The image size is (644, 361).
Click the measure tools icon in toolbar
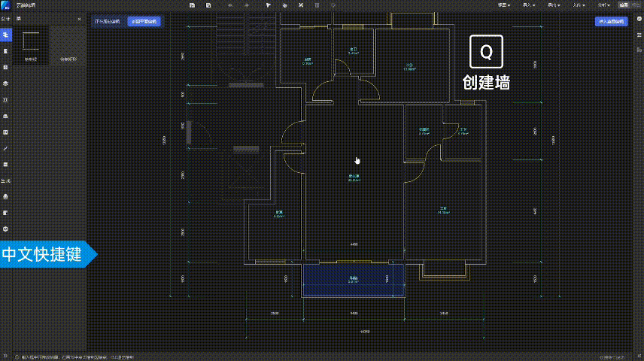pyautogui.click(x=301, y=5)
